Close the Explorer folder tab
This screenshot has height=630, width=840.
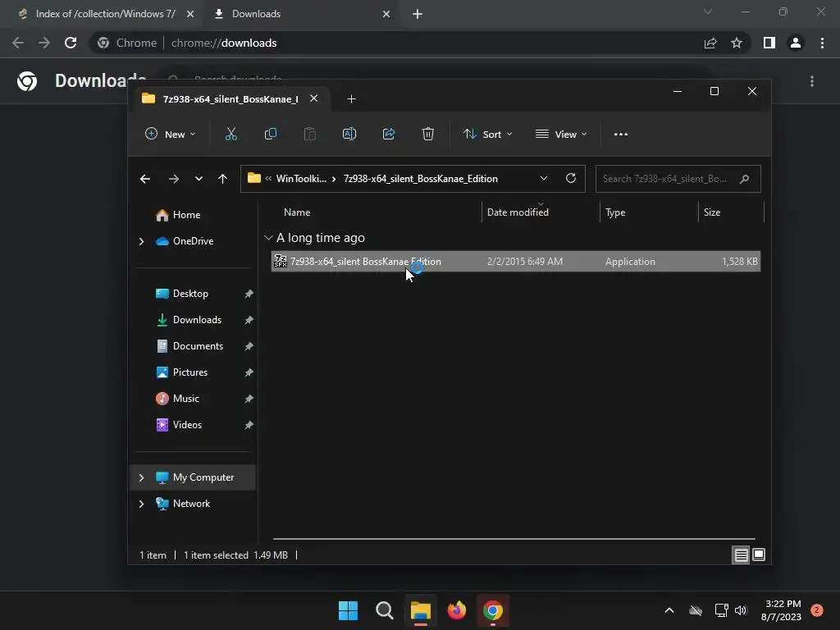pos(314,98)
